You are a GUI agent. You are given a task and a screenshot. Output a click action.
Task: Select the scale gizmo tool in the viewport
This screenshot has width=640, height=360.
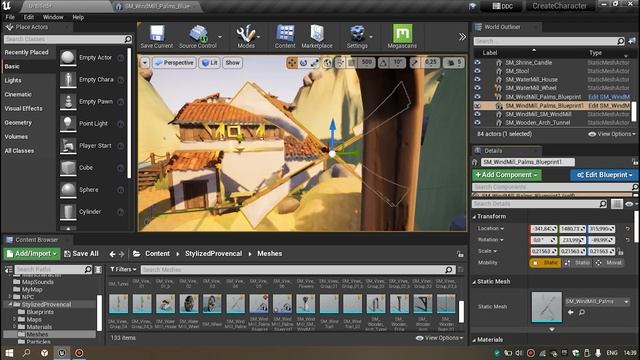(315, 63)
